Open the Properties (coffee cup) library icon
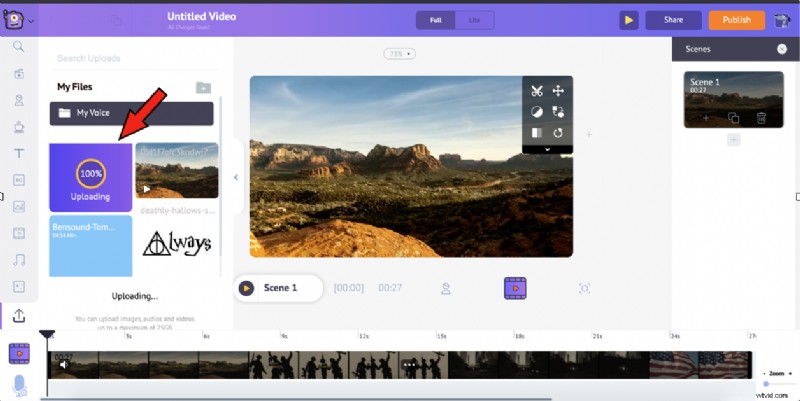This screenshot has height=401, width=800. point(19,127)
